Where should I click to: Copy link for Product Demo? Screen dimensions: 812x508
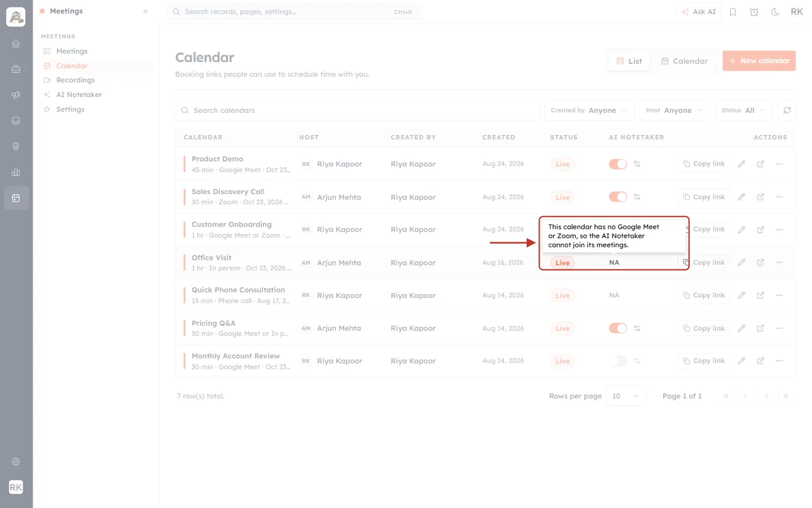(x=704, y=164)
